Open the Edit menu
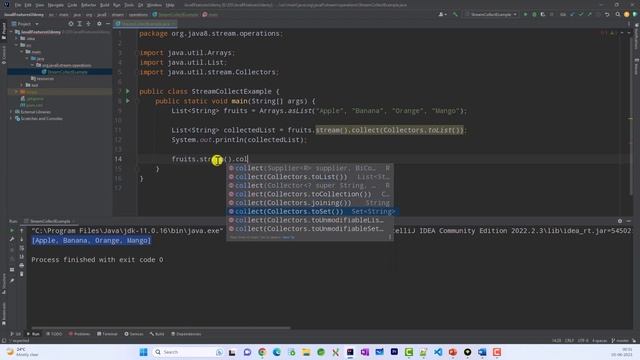This screenshot has height=360, width=640. pos(27,5)
